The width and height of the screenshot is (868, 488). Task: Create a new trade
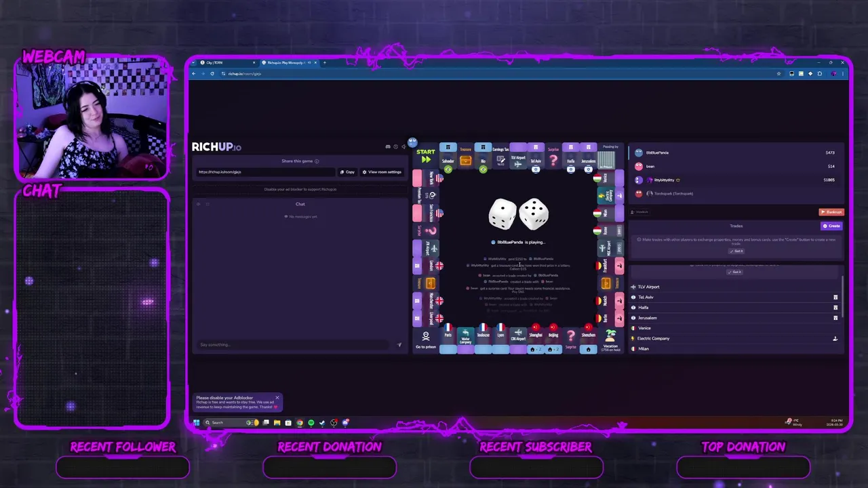coord(831,226)
